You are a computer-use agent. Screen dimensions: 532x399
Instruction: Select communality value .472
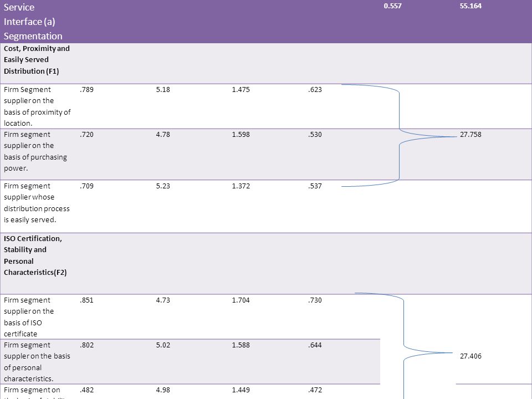tap(315, 390)
